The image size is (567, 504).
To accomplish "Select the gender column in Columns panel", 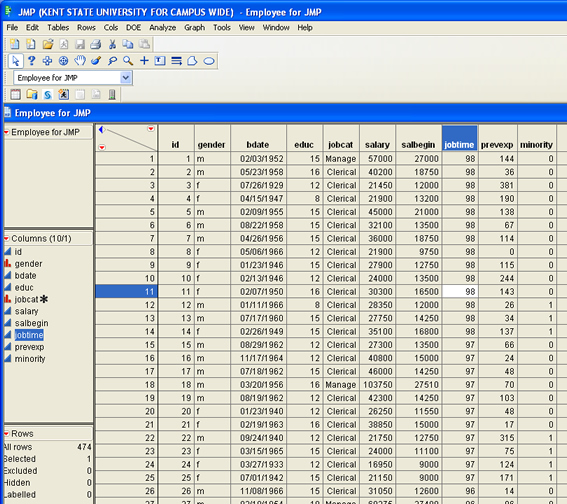I will [x=28, y=264].
